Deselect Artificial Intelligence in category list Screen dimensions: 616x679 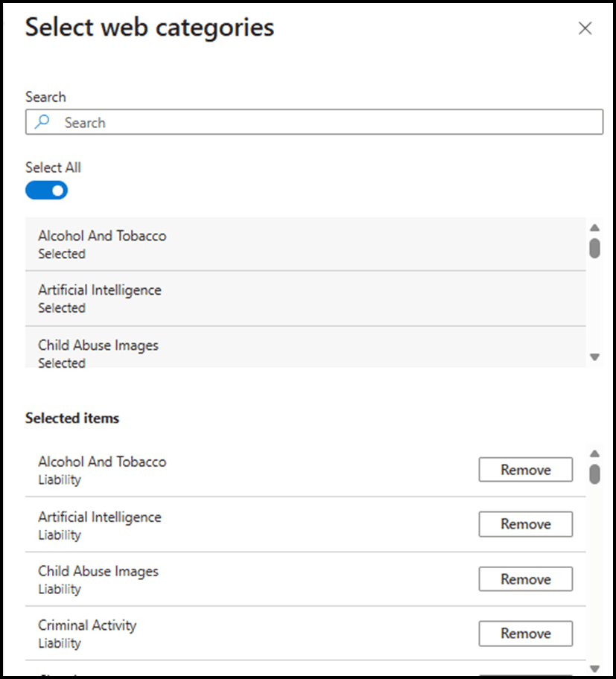[305, 299]
